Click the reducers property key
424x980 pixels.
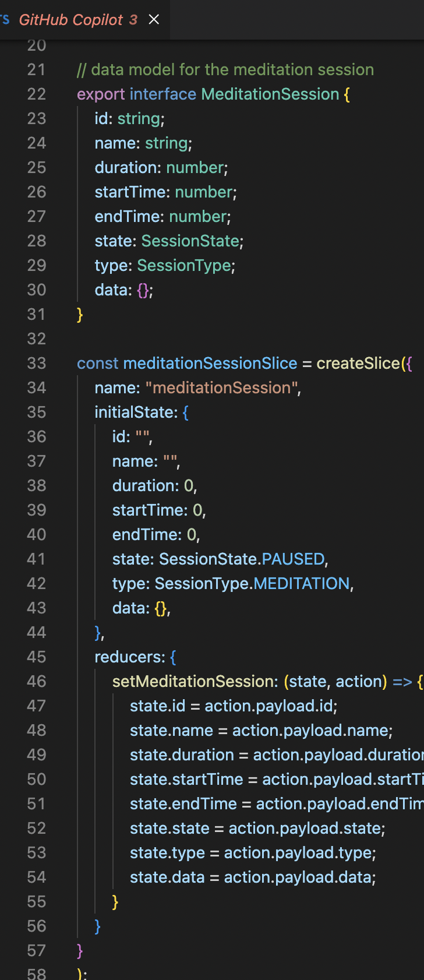pyautogui.click(x=129, y=657)
